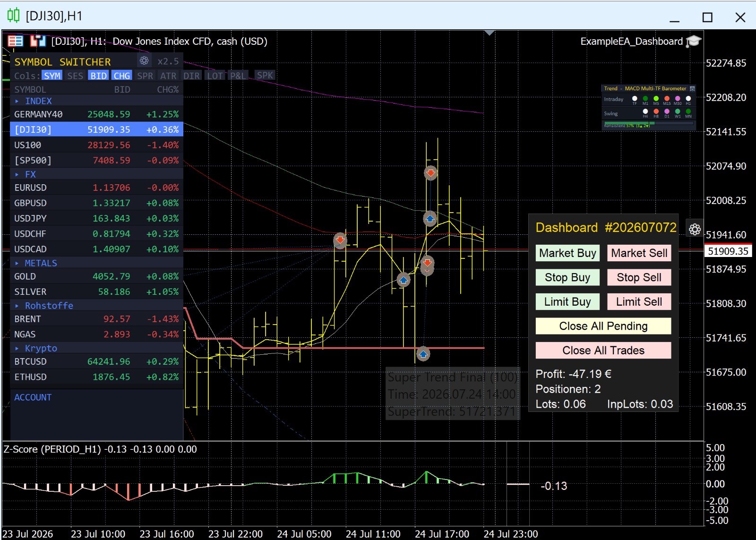Click the ExampleEA_Dashboard graduation cap icon
This screenshot has height=540, width=756.
point(693,41)
